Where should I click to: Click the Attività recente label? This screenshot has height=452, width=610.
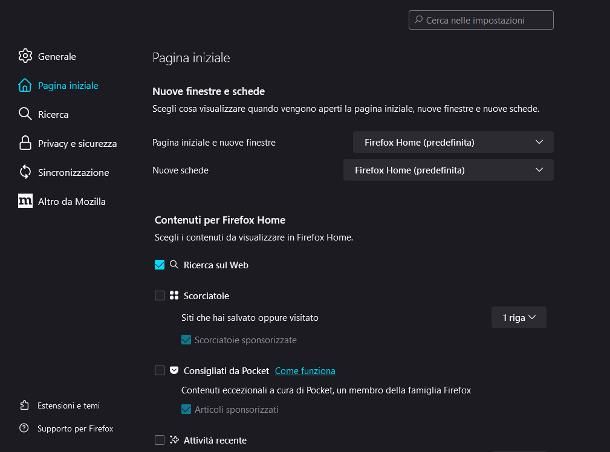[215, 440]
